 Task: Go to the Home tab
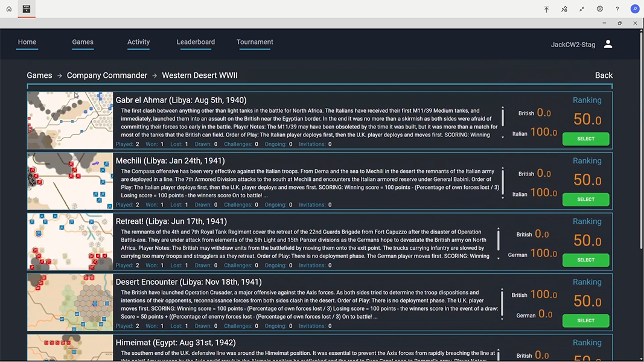click(27, 42)
